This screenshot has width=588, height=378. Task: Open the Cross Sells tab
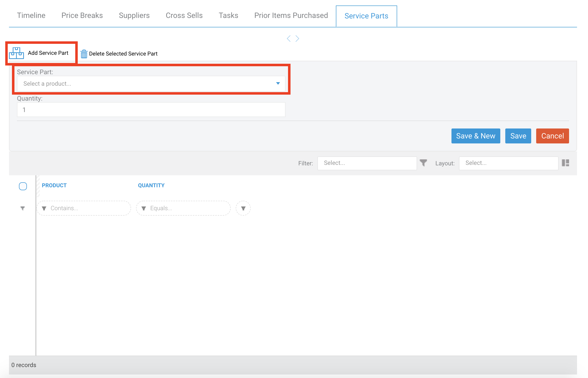point(184,15)
